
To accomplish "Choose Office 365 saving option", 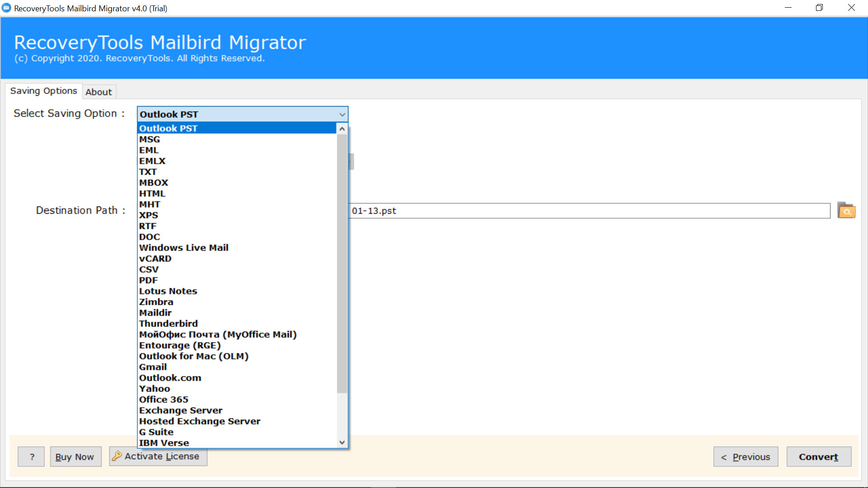I will click(x=237, y=399).
